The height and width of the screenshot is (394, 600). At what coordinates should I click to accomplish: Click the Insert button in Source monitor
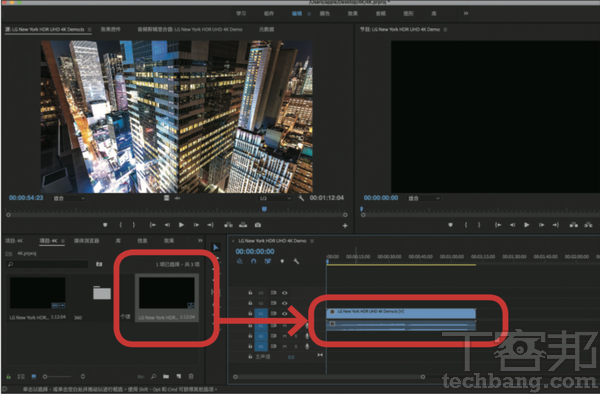coord(228,225)
